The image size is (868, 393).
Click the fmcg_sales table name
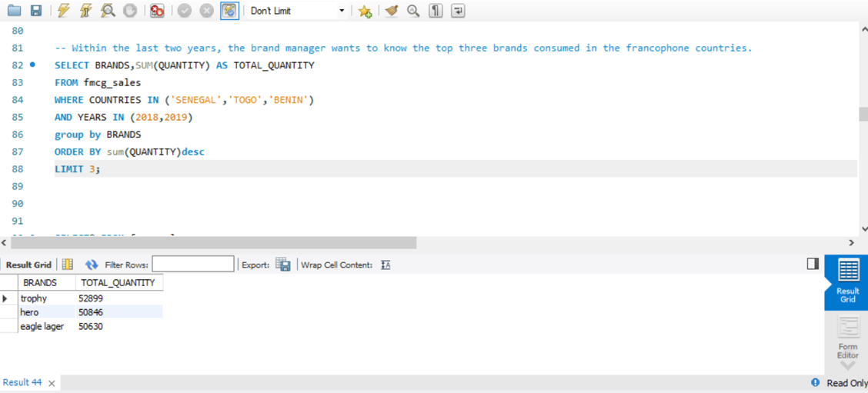point(112,82)
